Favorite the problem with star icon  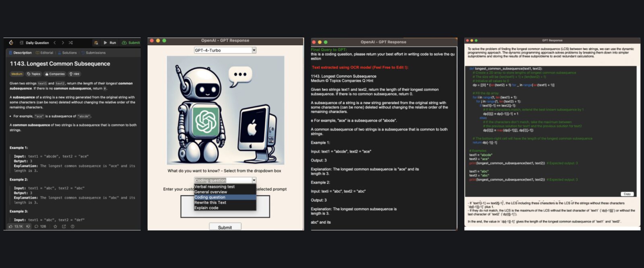point(55,227)
